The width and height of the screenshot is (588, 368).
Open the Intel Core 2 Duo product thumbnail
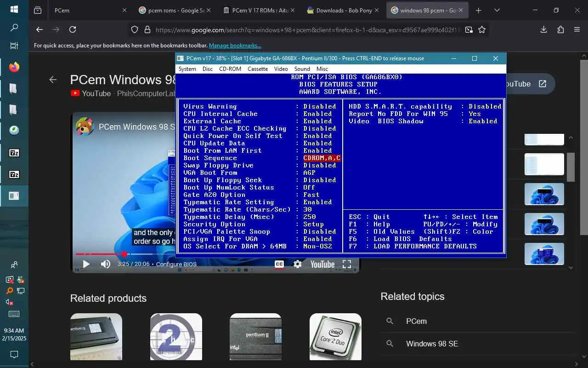pos(335,337)
